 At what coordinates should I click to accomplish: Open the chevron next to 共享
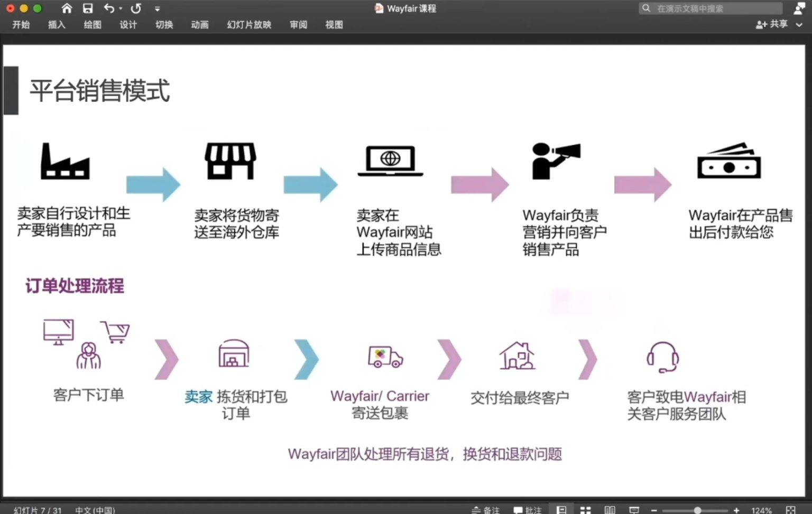(798, 24)
